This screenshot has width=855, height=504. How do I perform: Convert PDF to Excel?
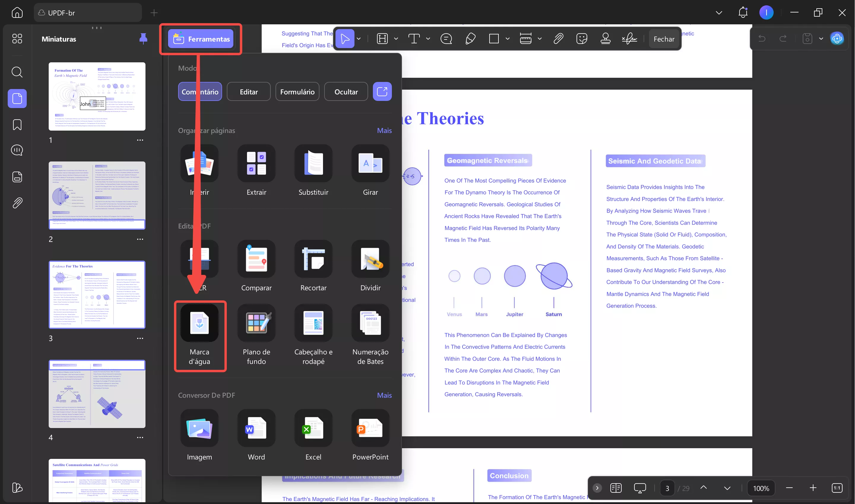point(313,428)
